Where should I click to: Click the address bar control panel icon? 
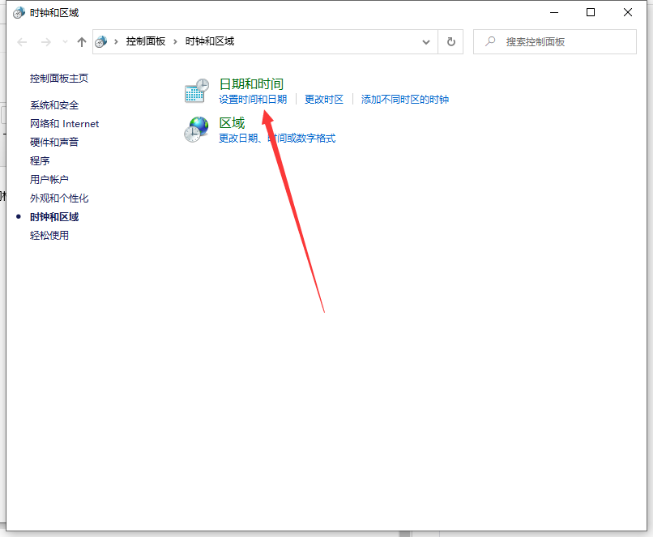point(101,42)
